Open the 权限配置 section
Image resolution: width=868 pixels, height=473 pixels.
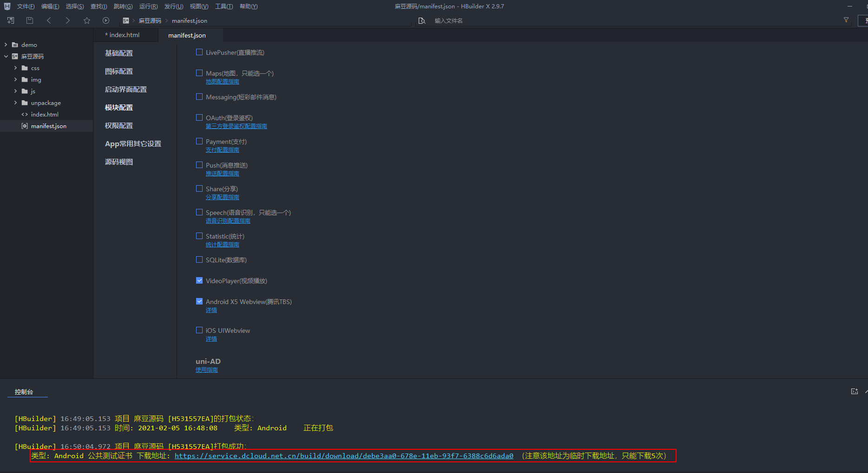(119, 125)
